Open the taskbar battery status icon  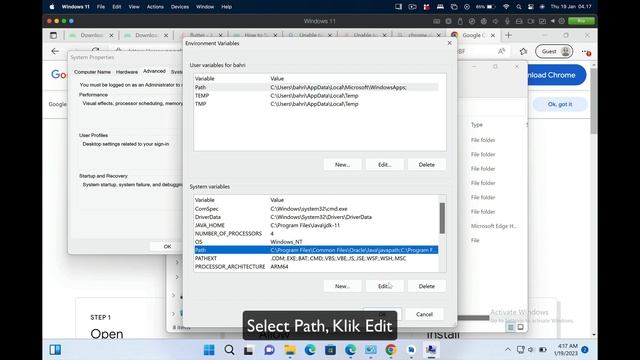543,349
